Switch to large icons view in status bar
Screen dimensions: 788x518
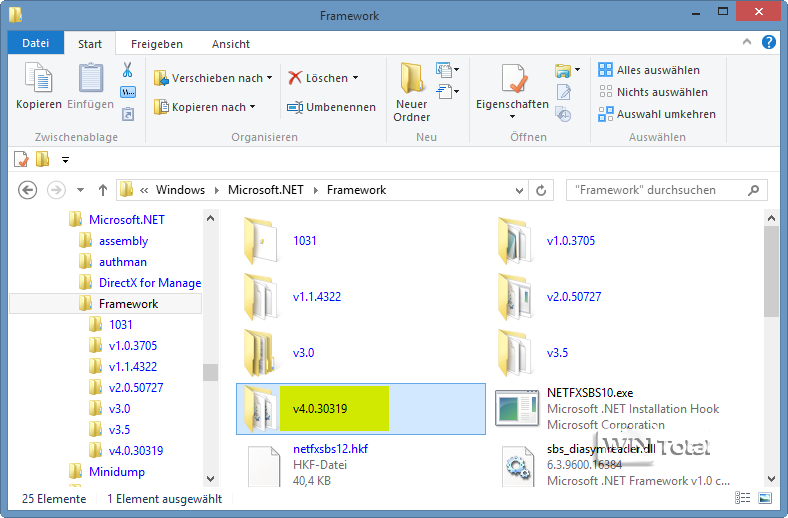coord(764,498)
